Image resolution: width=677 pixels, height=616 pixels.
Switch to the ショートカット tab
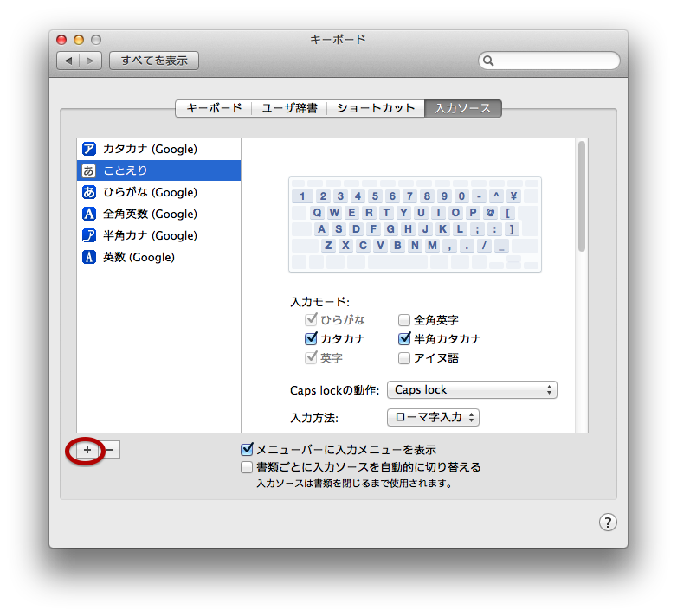coord(376,108)
